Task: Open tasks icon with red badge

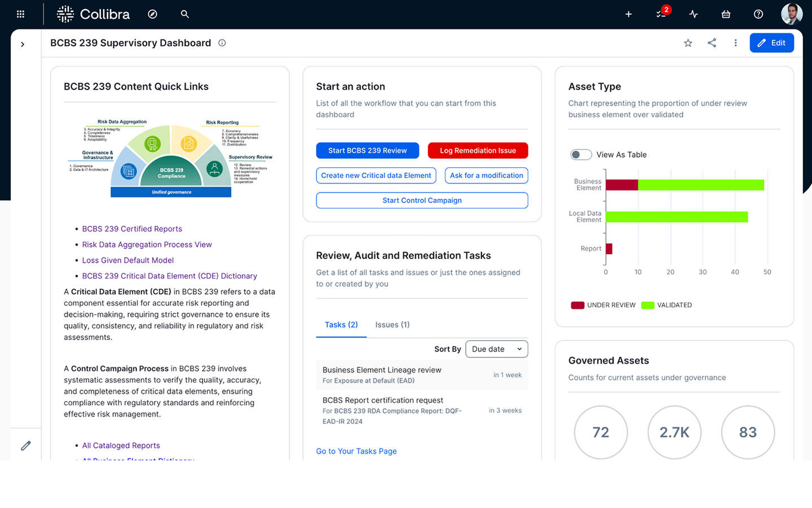Action: pyautogui.click(x=662, y=13)
